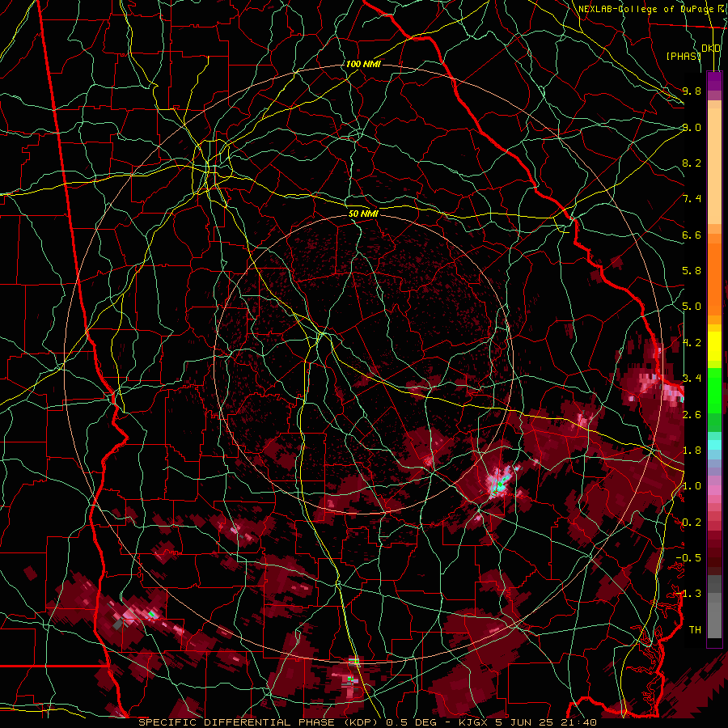Click the "TH" threshold label on the scale
Image resolution: width=728 pixels, height=728 pixels.
click(x=695, y=630)
